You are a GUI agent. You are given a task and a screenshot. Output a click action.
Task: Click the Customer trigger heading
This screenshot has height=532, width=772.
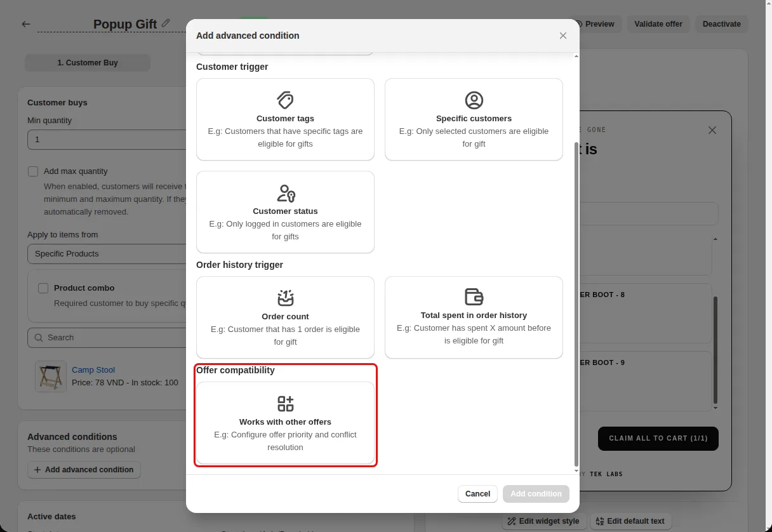(x=232, y=67)
